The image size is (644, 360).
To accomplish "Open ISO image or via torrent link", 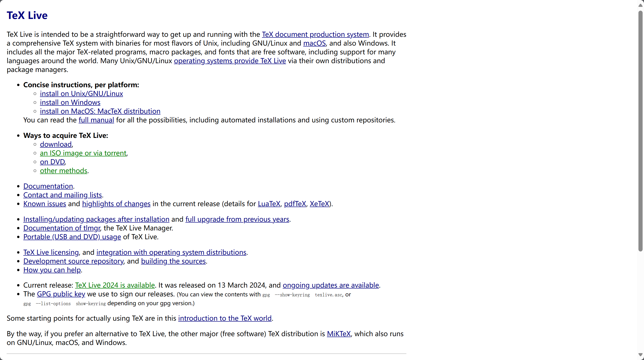I will tap(83, 153).
